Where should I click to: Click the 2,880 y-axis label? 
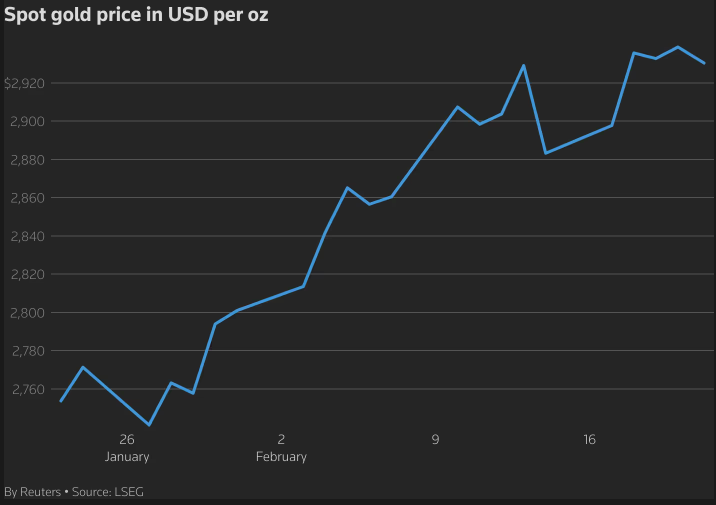[26, 160]
